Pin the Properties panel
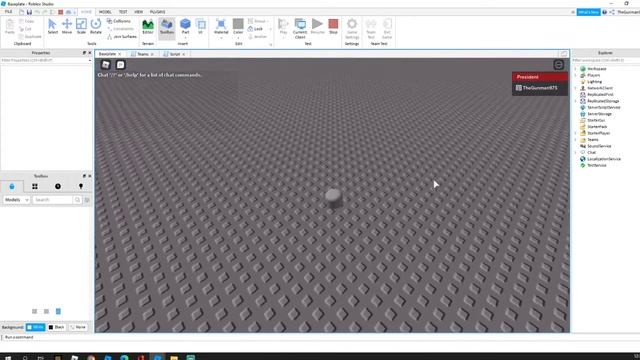This screenshot has width=640, height=360. (x=84, y=53)
